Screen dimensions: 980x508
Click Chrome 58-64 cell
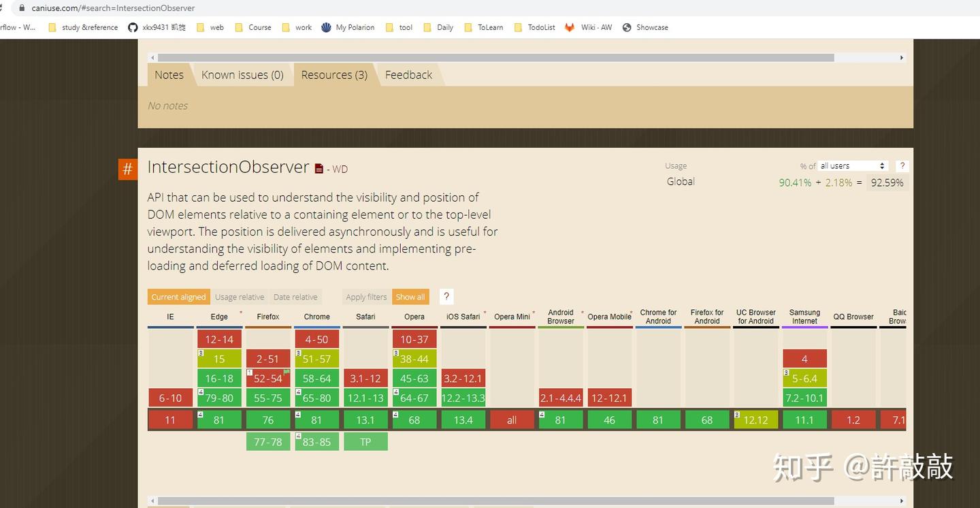(317, 379)
